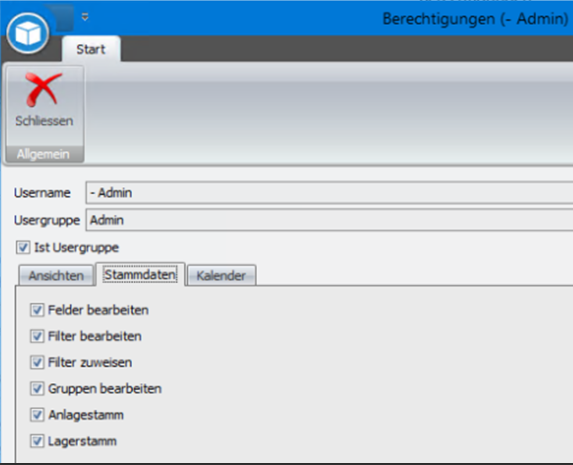The height and width of the screenshot is (465, 573).
Task: Disable the Lagerstamm checkbox
Action: click(37, 441)
